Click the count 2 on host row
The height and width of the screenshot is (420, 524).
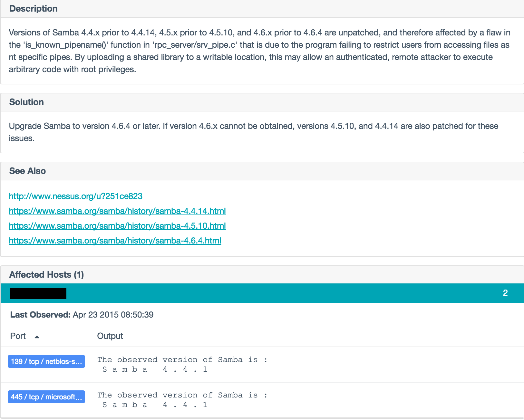pos(505,293)
